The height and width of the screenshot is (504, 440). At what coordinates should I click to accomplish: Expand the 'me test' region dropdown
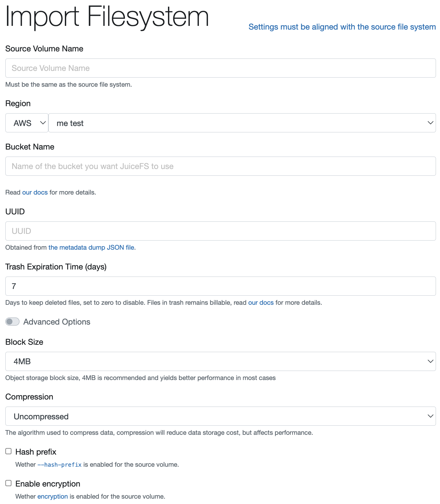[x=242, y=123]
